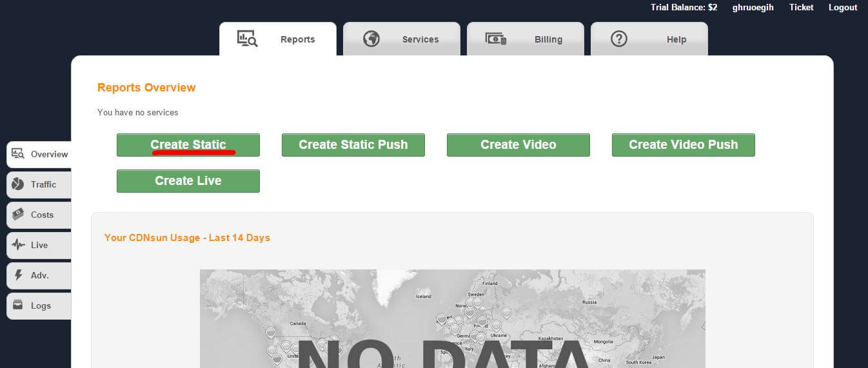Open the ghruoegih account link
Image resolution: width=868 pixels, height=368 pixels.
753,7
